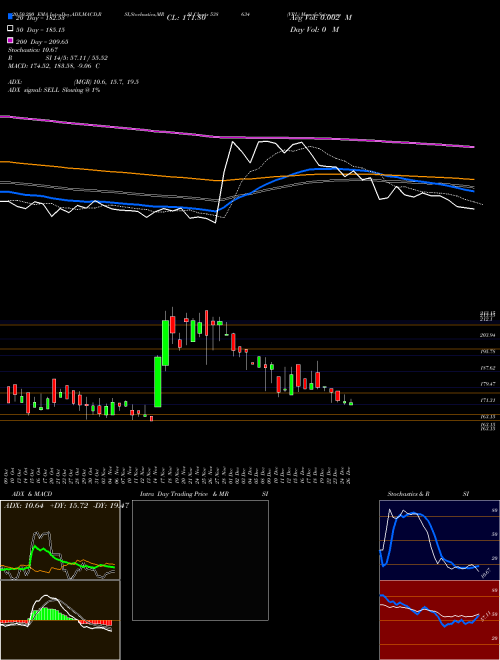This screenshot has height=660, width=500.
Task: Click the 179.47 price axis label
Action: point(487,384)
